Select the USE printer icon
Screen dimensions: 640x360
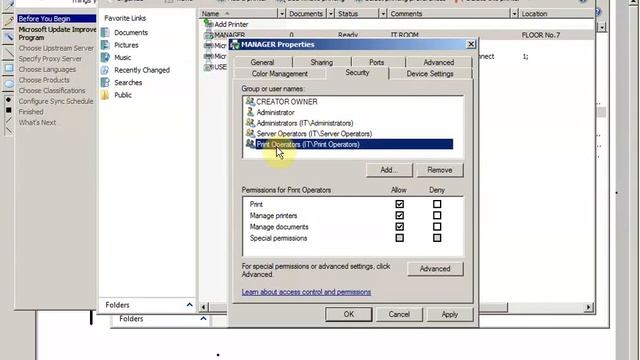pos(209,67)
